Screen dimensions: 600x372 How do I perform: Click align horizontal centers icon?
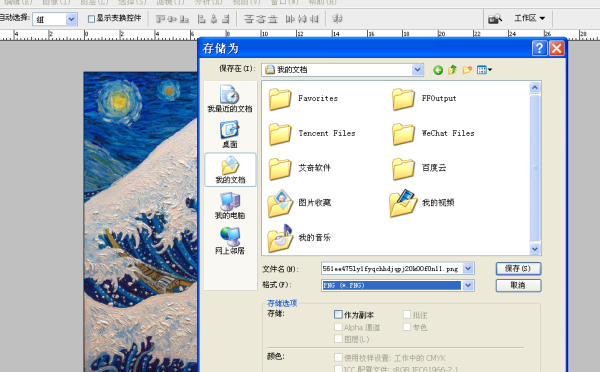point(214,19)
